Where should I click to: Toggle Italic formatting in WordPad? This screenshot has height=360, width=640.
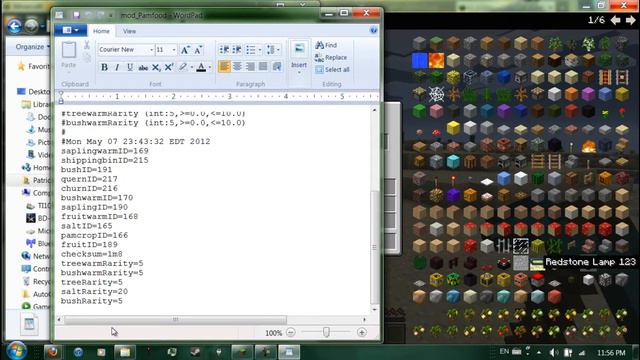click(x=117, y=67)
